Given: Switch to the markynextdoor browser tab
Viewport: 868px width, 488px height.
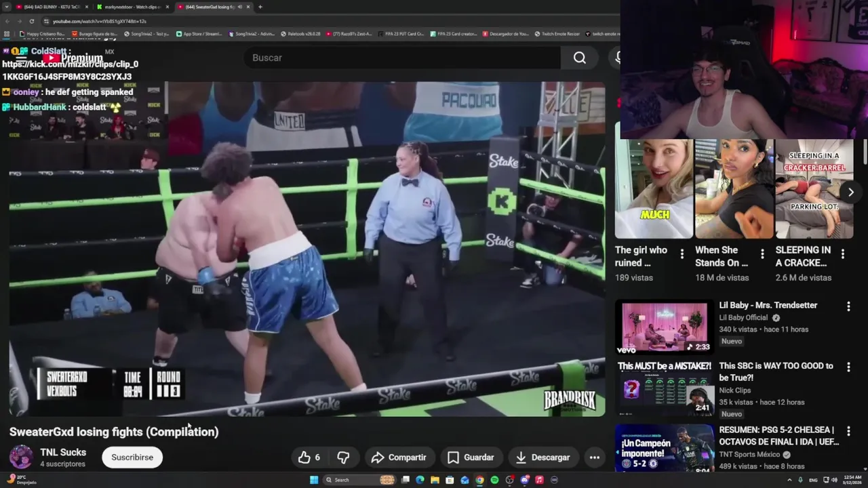Looking at the screenshot, I should (x=132, y=7).
